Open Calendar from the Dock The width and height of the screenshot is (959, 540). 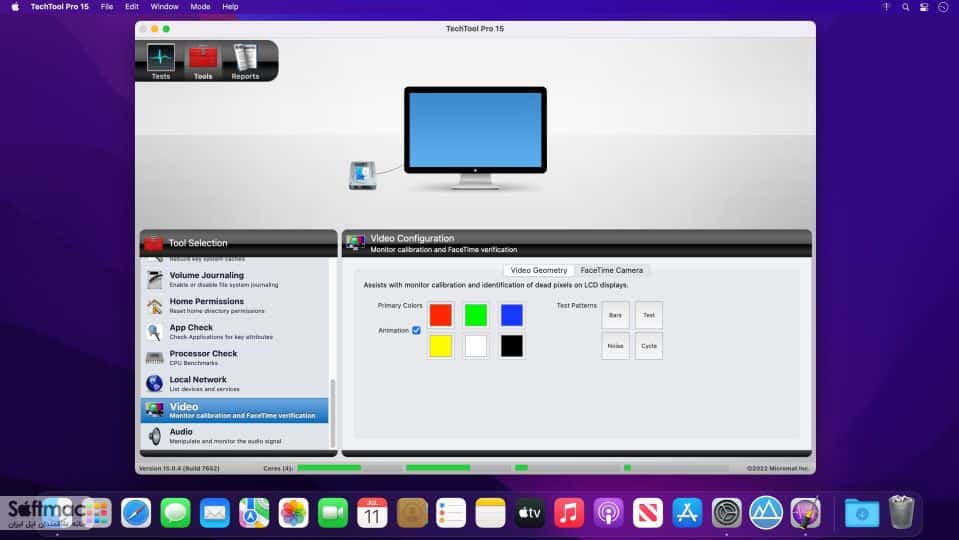coord(372,512)
